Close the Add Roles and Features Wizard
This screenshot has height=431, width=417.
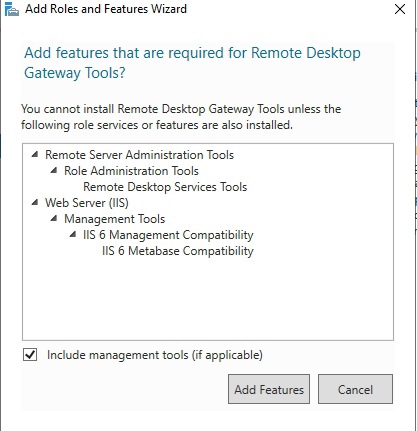pyautogui.click(x=400, y=9)
